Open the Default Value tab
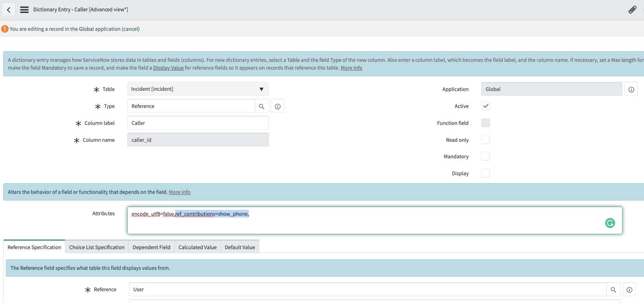Screen dimensions: 644x303 tap(240, 247)
